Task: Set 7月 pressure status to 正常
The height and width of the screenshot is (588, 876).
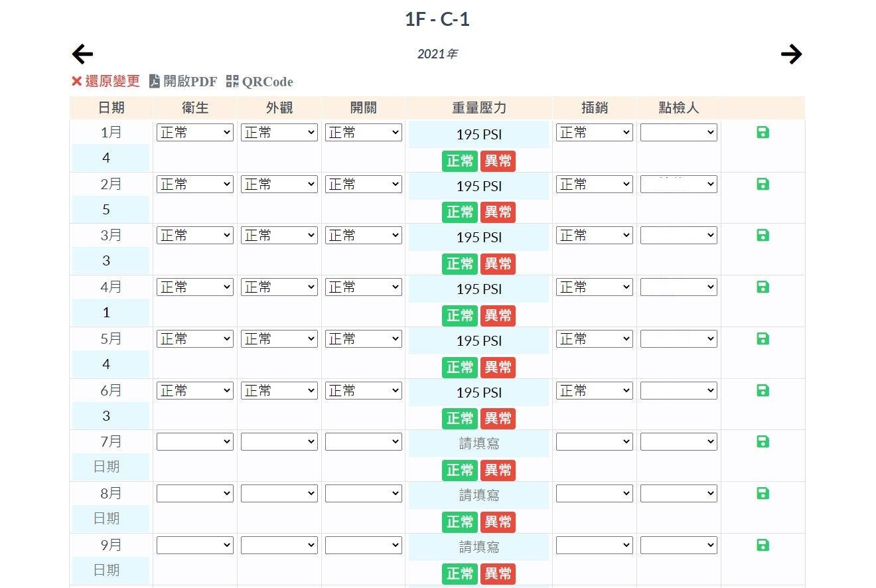Action: pyautogui.click(x=459, y=471)
